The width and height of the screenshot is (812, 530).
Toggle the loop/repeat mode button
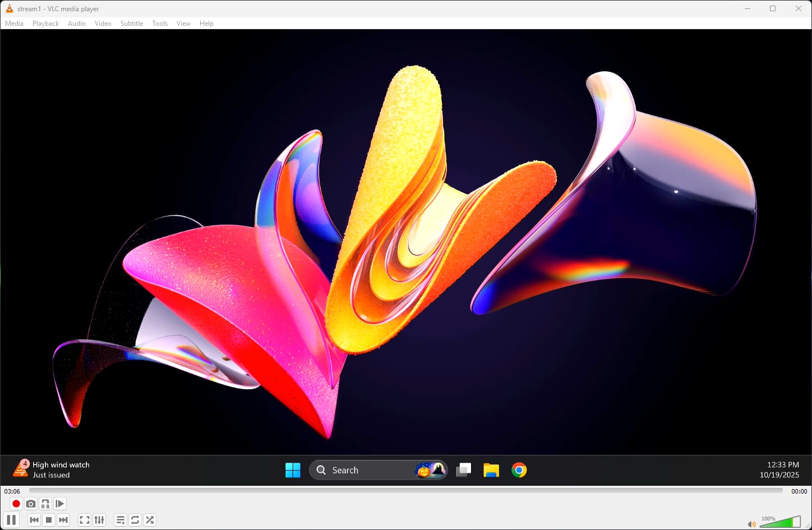coord(135,520)
